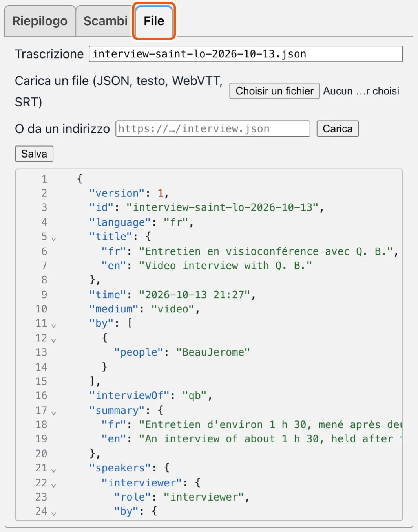Click the French summary text on line 18

tap(271, 424)
